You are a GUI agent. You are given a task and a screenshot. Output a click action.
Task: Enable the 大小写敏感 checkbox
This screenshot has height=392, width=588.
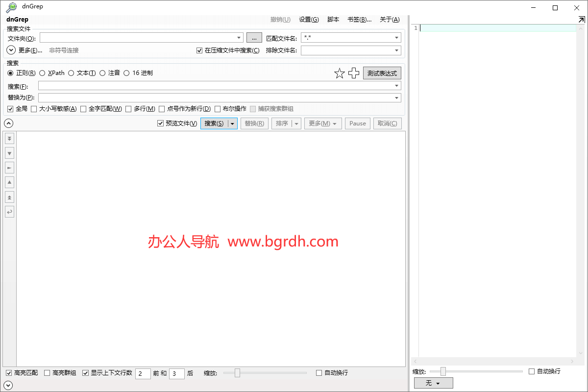34,109
